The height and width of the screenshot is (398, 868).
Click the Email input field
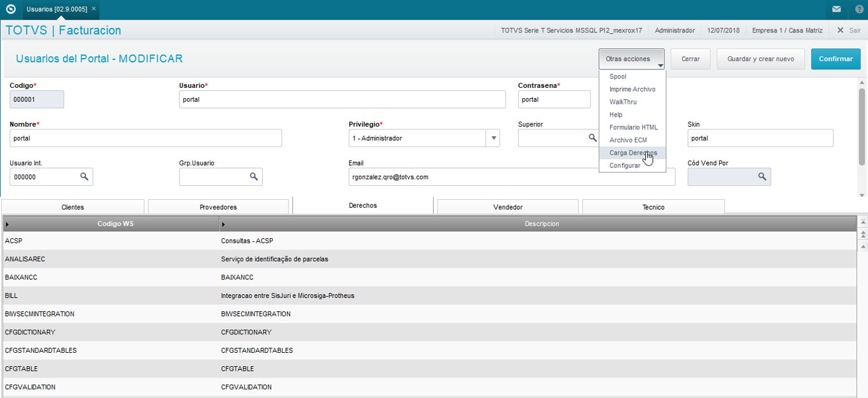(512, 177)
